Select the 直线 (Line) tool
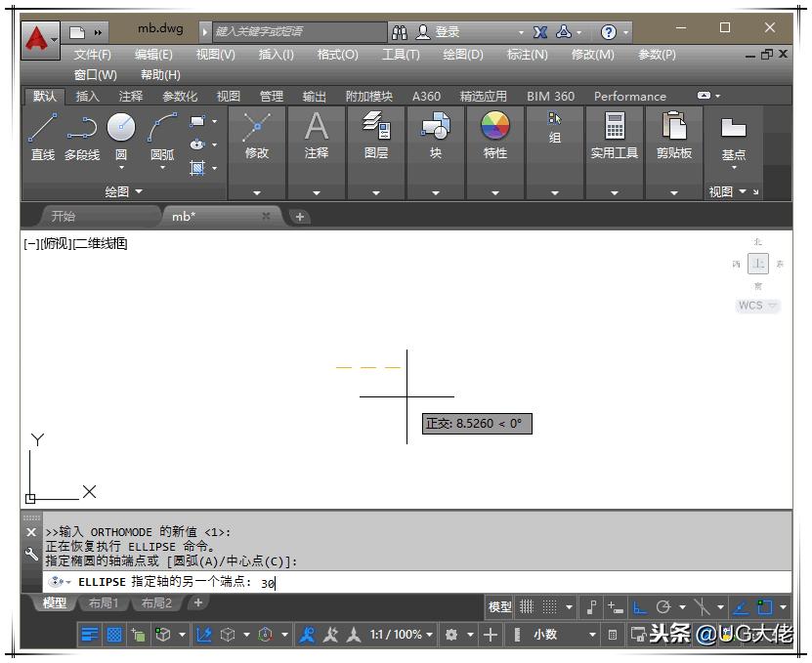Image resolution: width=812 pixels, height=663 pixels. [42, 137]
